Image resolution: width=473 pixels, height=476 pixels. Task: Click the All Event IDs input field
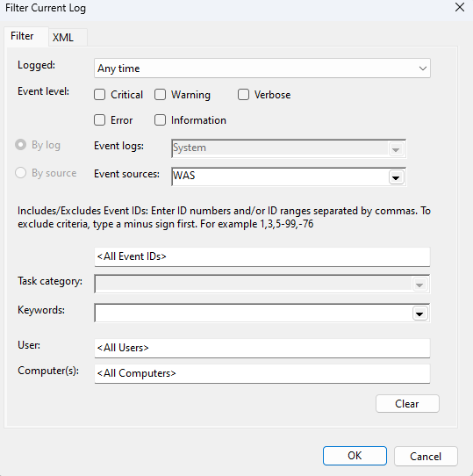coord(262,256)
